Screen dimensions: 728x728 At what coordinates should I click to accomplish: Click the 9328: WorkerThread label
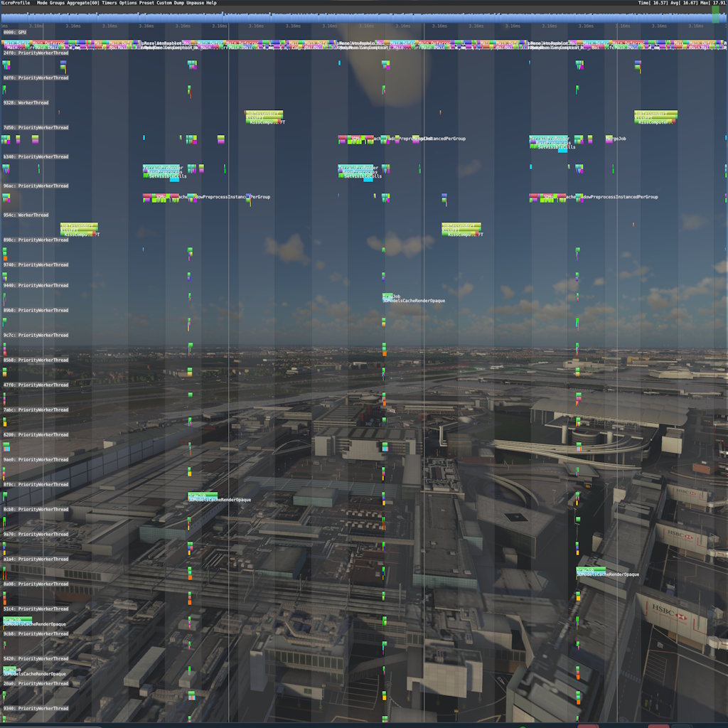coord(26,102)
